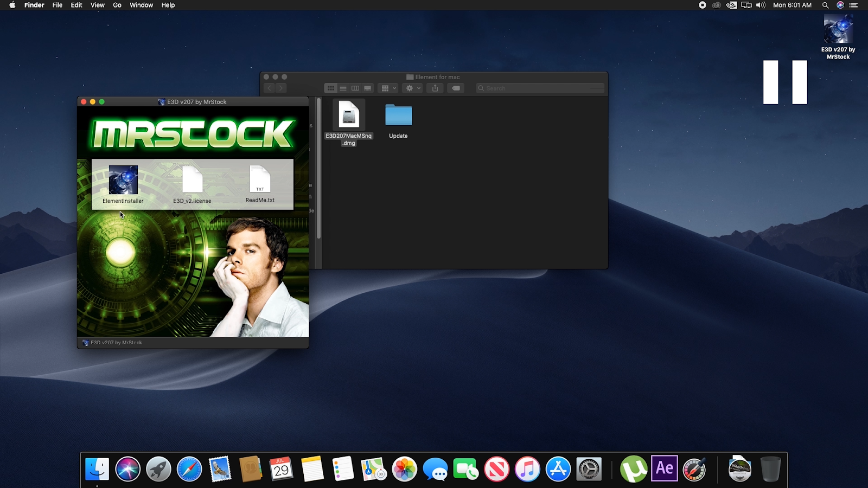Open the Apple menu
This screenshot has height=488, width=868.
(x=12, y=5)
